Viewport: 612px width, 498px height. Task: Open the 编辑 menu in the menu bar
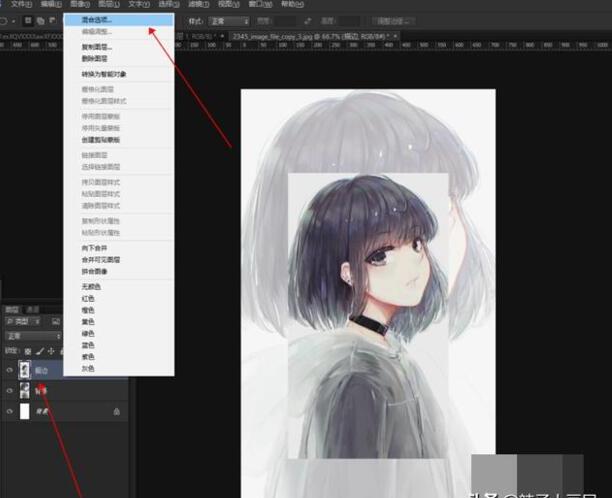pos(51,4)
